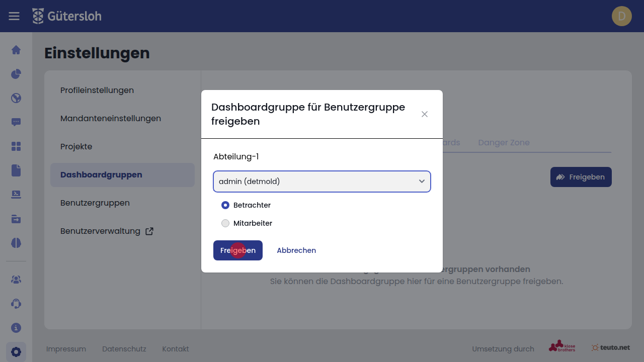644x362 pixels.
Task: Open the hamburger navigation menu
Action: pos(14,16)
